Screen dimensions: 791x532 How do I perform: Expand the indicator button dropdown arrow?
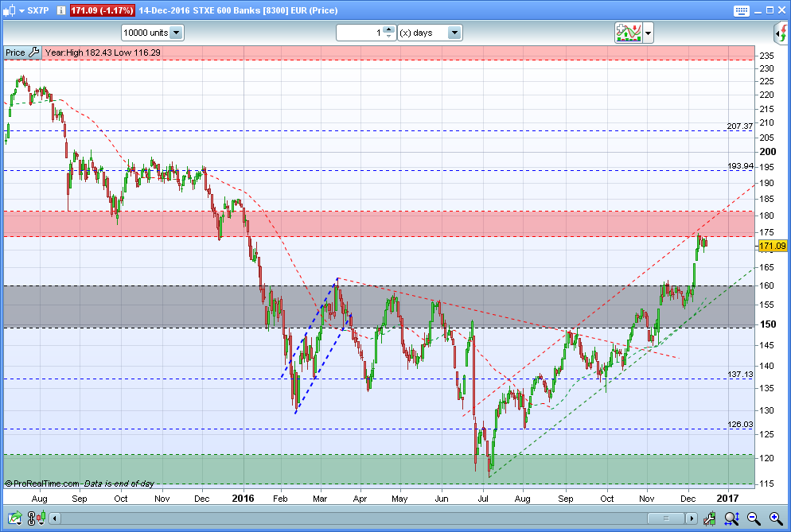(x=649, y=33)
